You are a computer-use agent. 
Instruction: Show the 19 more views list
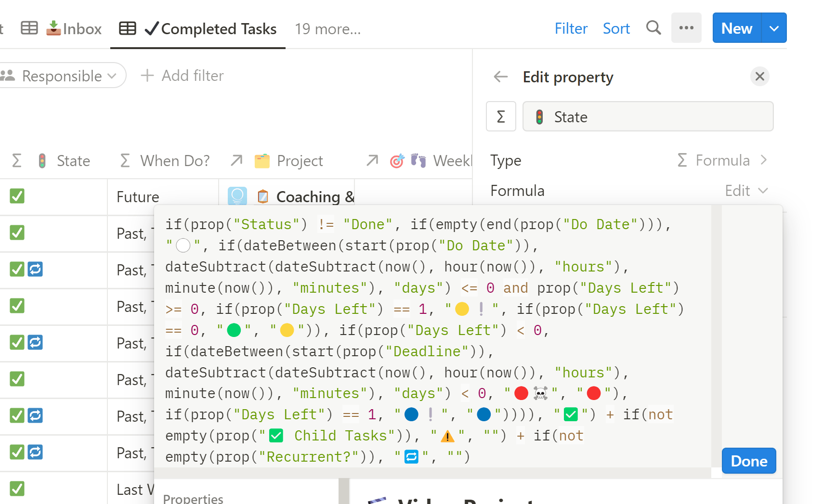click(327, 29)
